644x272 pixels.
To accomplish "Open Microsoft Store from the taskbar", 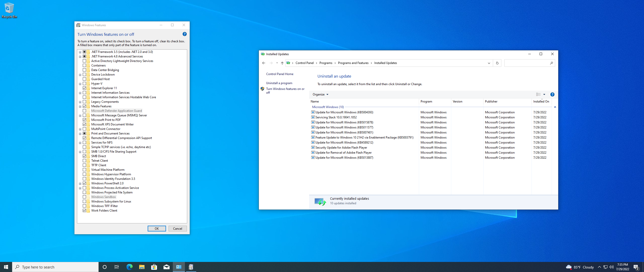I will click(154, 267).
